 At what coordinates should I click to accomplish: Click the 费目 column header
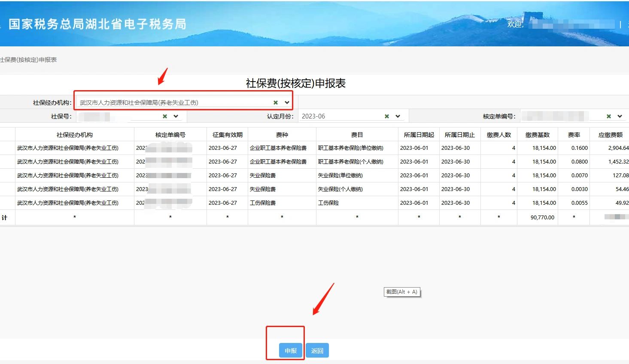357,135
